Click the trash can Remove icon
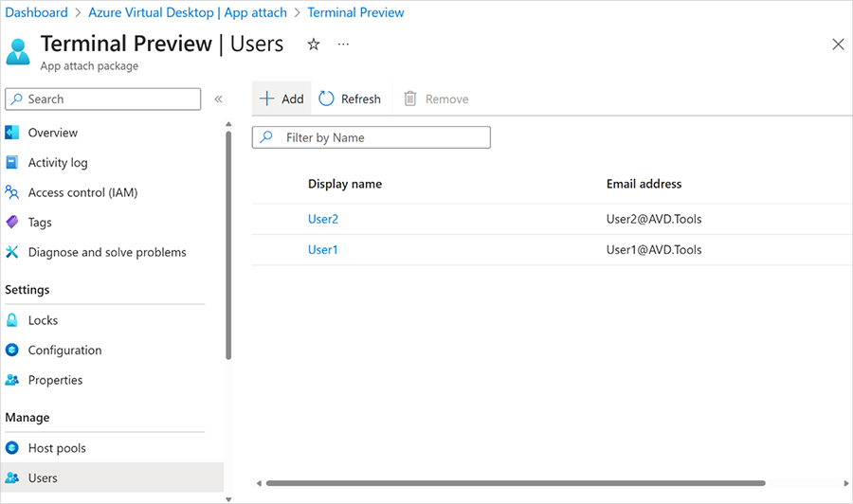The image size is (853, 504). click(x=410, y=99)
